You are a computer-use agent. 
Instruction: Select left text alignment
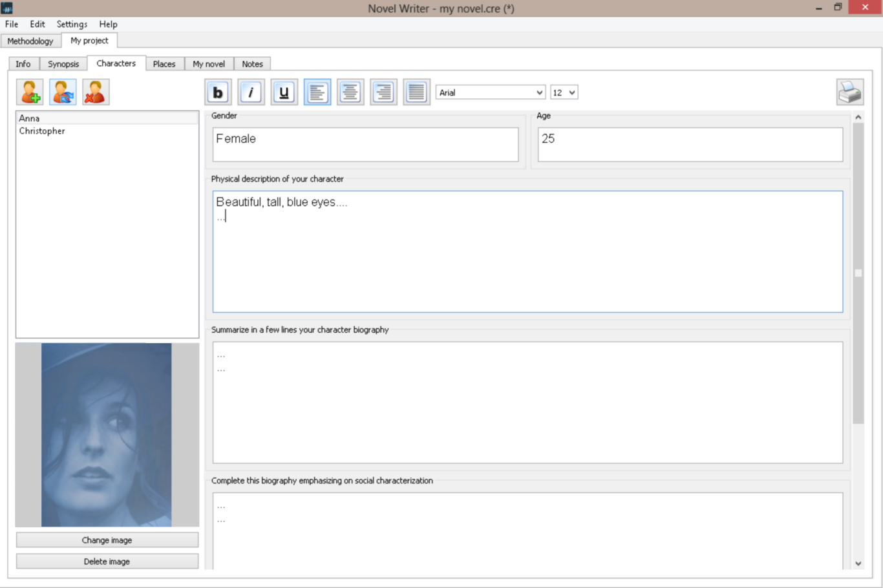pyautogui.click(x=317, y=92)
